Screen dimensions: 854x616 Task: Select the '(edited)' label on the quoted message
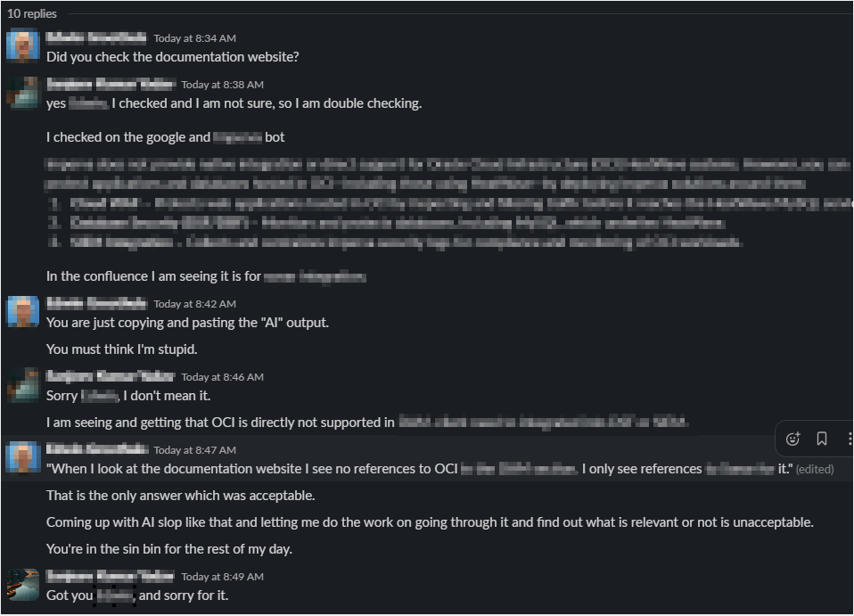coord(815,469)
